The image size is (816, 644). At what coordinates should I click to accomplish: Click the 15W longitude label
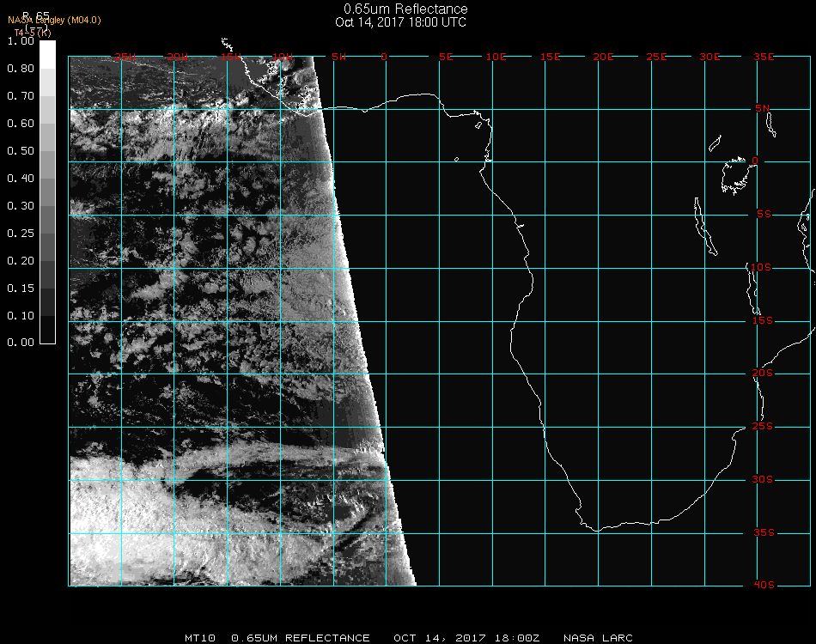230,57
